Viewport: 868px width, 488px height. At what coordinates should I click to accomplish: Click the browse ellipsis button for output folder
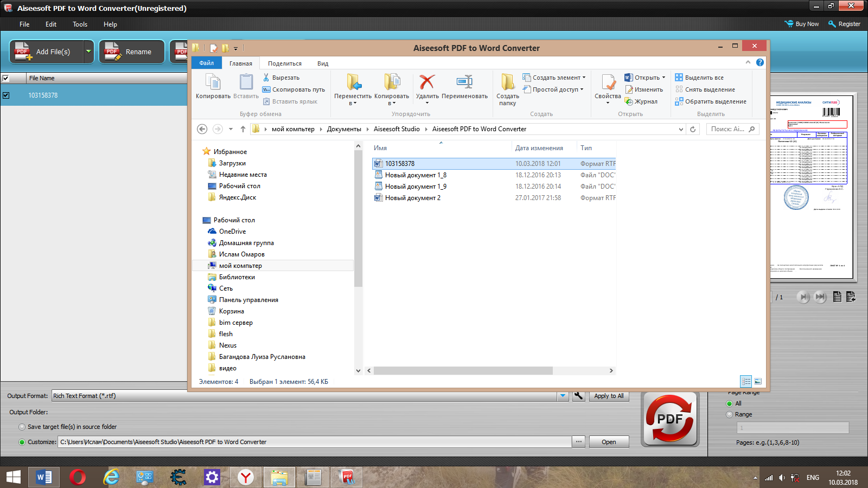(x=579, y=442)
